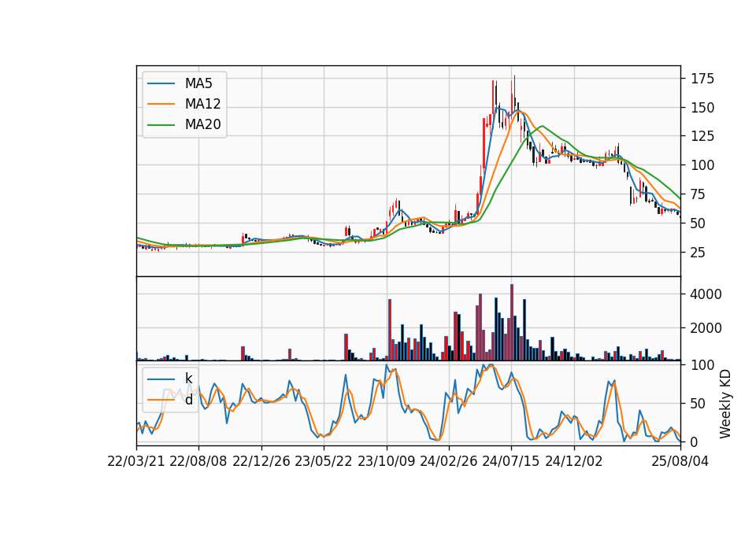Click the 150 price axis label

(x=702, y=108)
